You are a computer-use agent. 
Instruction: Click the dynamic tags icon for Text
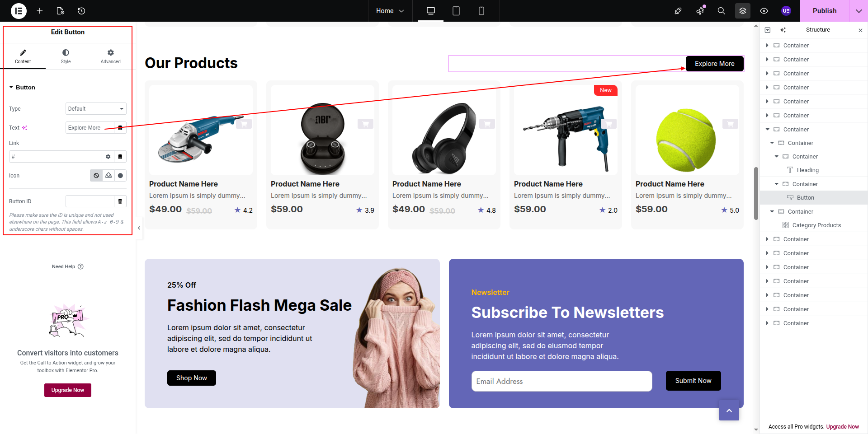click(120, 128)
